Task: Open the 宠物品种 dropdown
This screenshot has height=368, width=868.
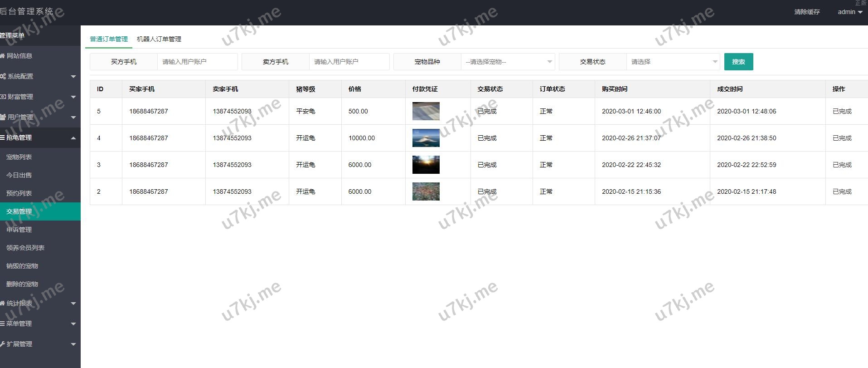Action: (508, 62)
